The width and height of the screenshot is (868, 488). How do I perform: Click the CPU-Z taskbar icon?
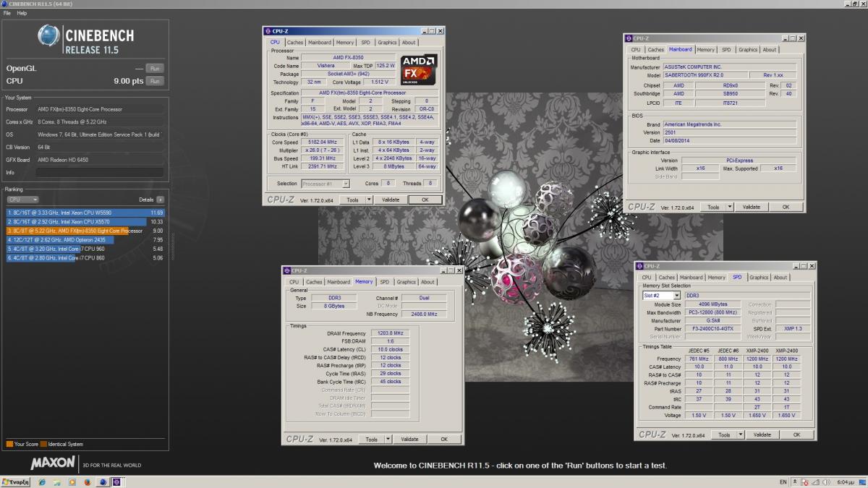point(116,481)
